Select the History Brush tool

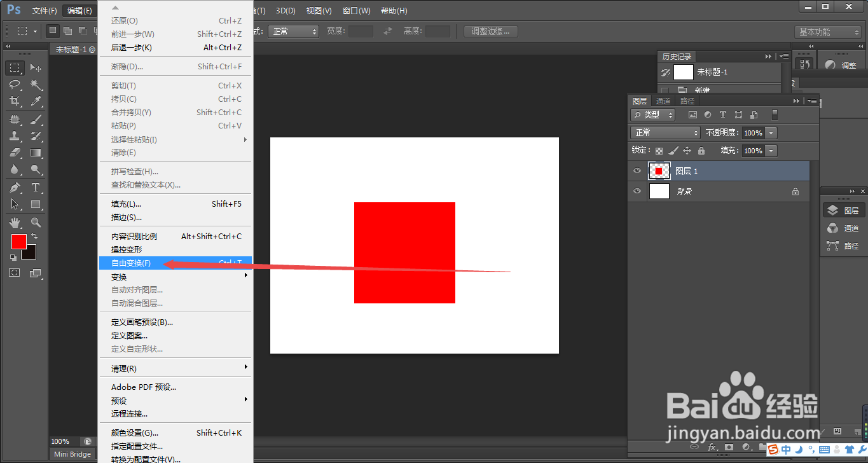click(36, 136)
